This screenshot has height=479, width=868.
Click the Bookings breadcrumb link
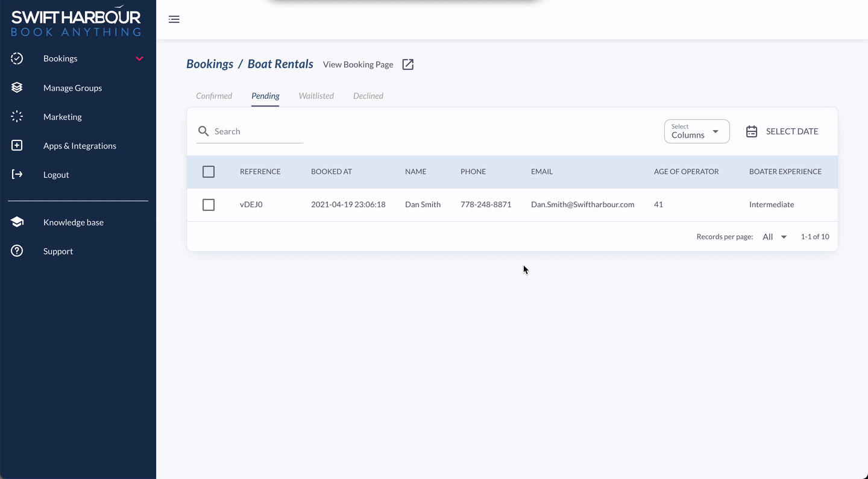click(x=210, y=64)
